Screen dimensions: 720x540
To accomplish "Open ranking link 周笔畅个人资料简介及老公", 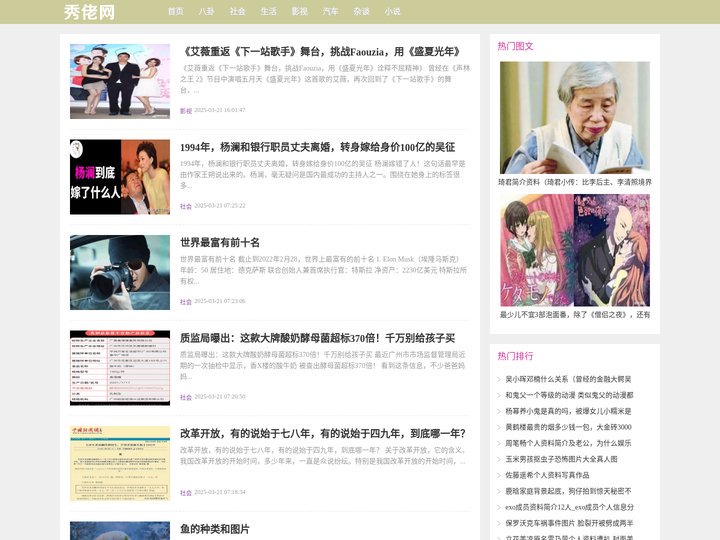I will (x=568, y=443).
